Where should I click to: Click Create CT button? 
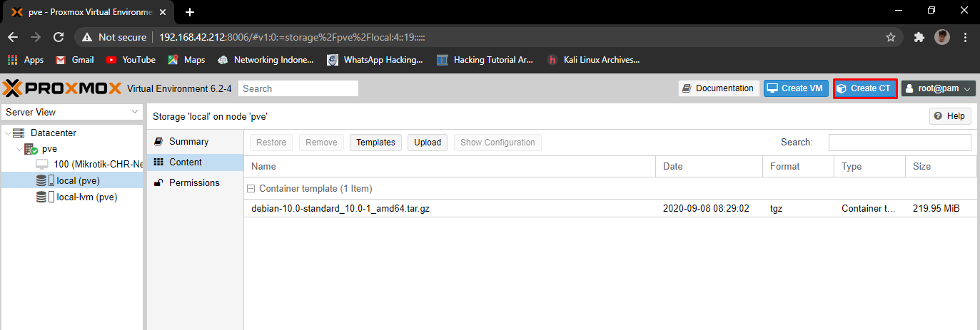865,88
